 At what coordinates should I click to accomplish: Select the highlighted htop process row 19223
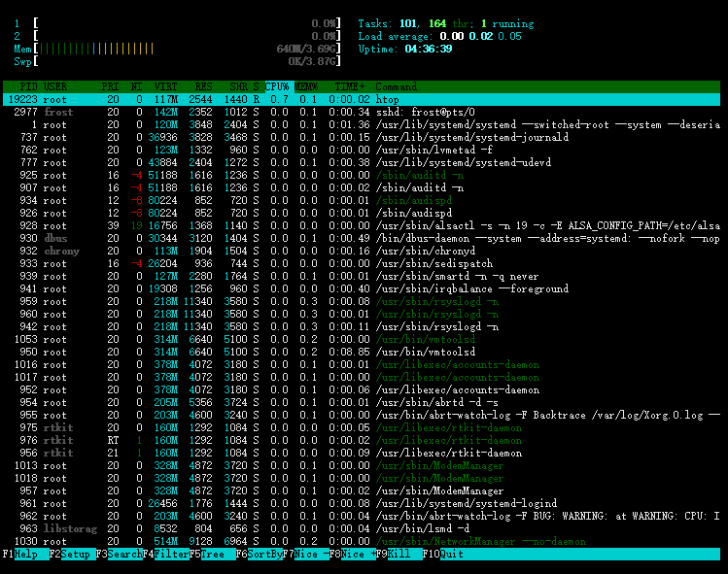(x=362, y=99)
